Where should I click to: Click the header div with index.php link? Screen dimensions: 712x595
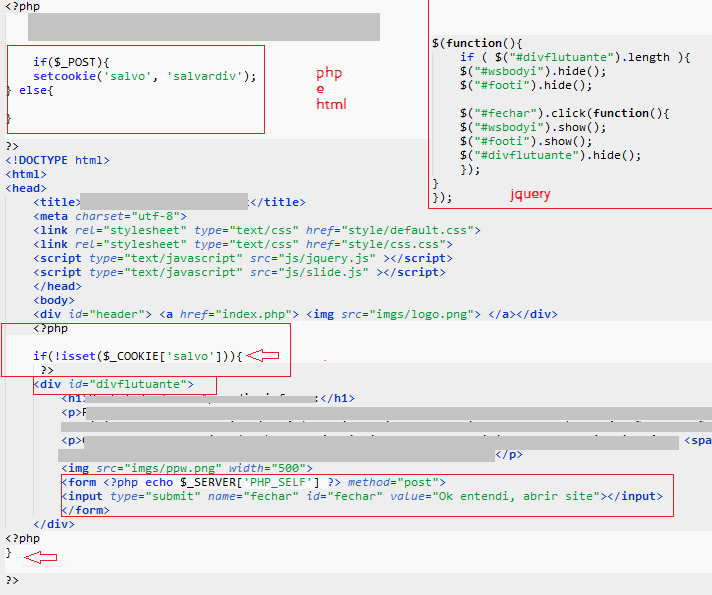click(x=295, y=314)
